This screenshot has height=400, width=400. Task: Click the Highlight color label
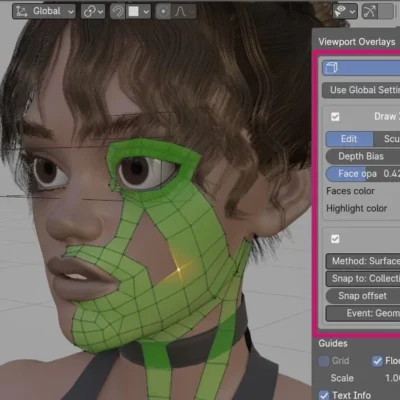tap(357, 208)
